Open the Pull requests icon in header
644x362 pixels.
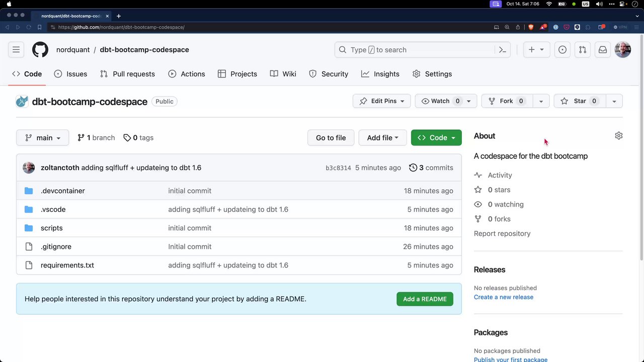583,50
